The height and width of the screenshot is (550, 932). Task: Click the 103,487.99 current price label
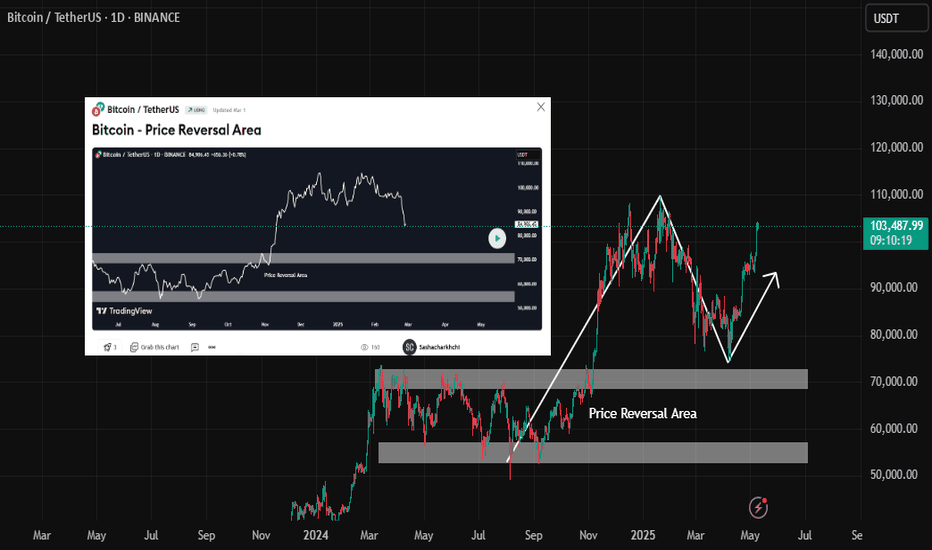[896, 226]
